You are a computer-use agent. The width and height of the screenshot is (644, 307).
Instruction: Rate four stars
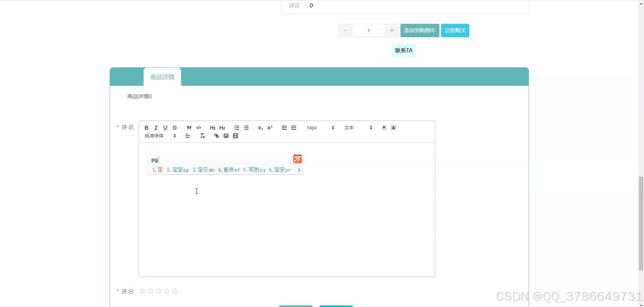[x=167, y=291]
